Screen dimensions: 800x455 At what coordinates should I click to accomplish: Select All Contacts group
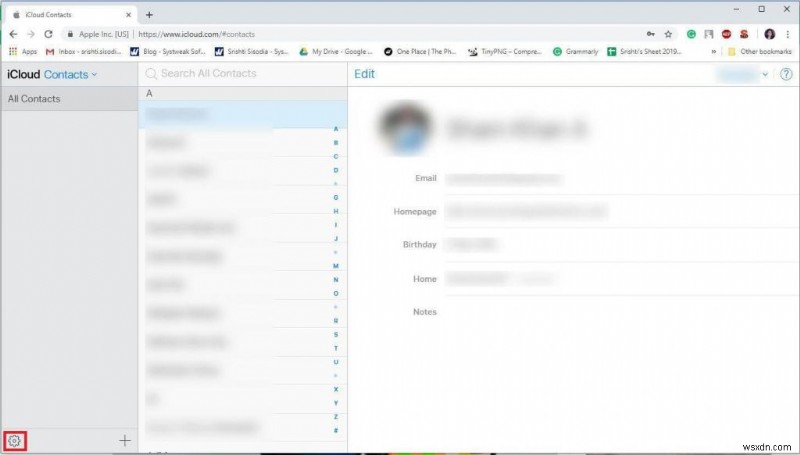click(x=69, y=99)
